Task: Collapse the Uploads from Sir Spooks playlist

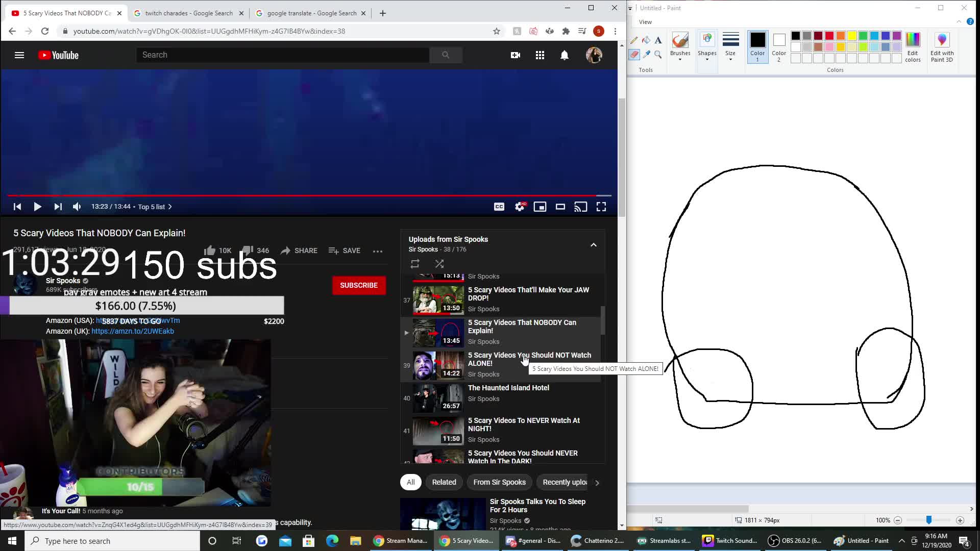Action: coord(594,245)
